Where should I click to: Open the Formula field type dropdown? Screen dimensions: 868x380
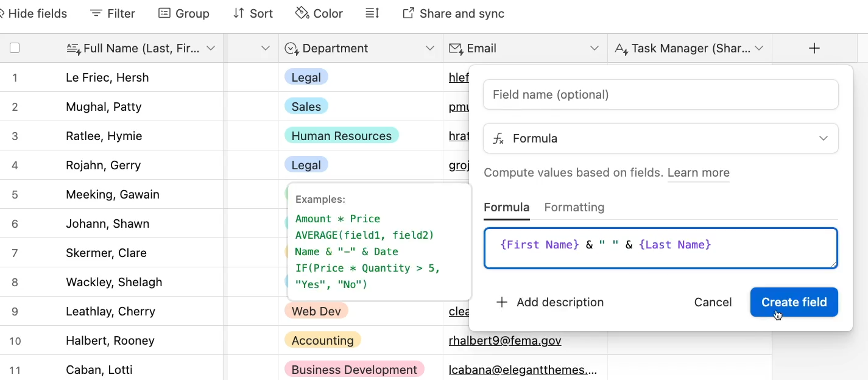[x=660, y=138]
